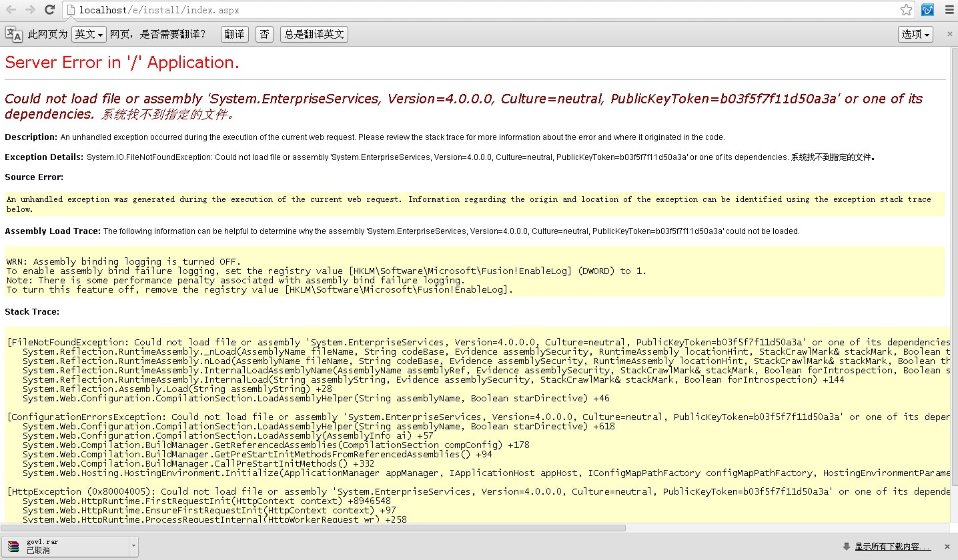Open the 显示所有下载内容 link

[893, 547]
